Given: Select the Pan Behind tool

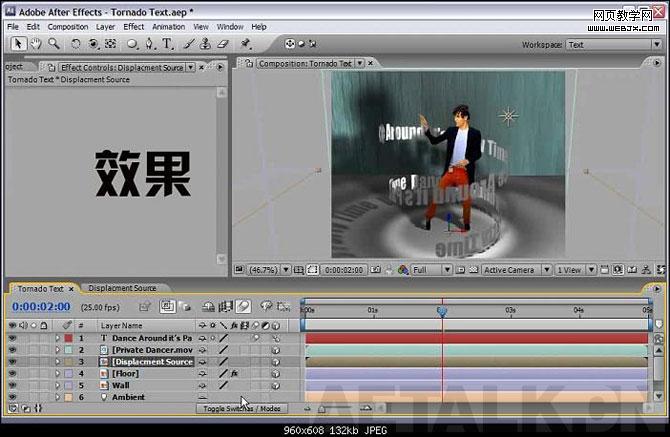Looking at the screenshot, I should tap(111, 44).
